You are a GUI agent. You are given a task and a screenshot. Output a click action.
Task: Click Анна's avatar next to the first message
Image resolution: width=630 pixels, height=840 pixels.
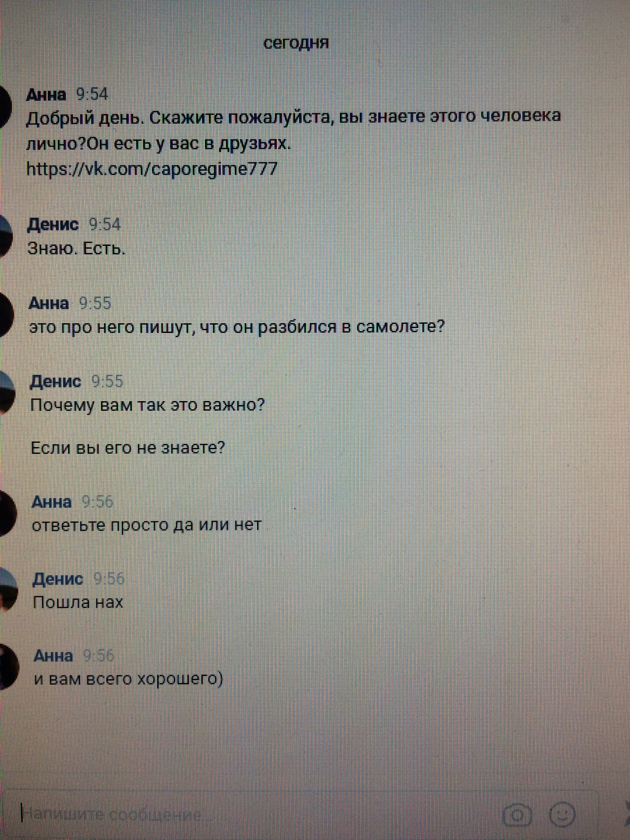point(5,108)
